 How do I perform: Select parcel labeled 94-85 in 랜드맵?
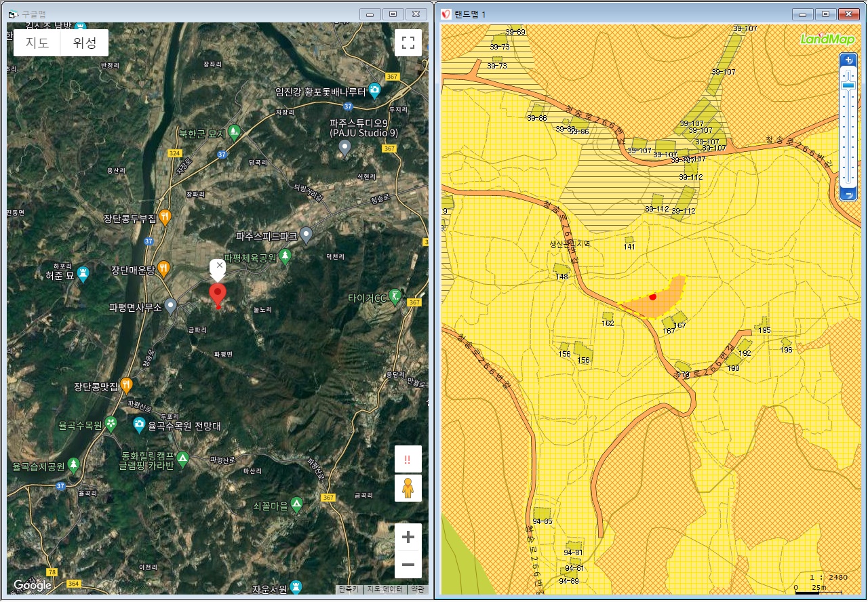(541, 513)
